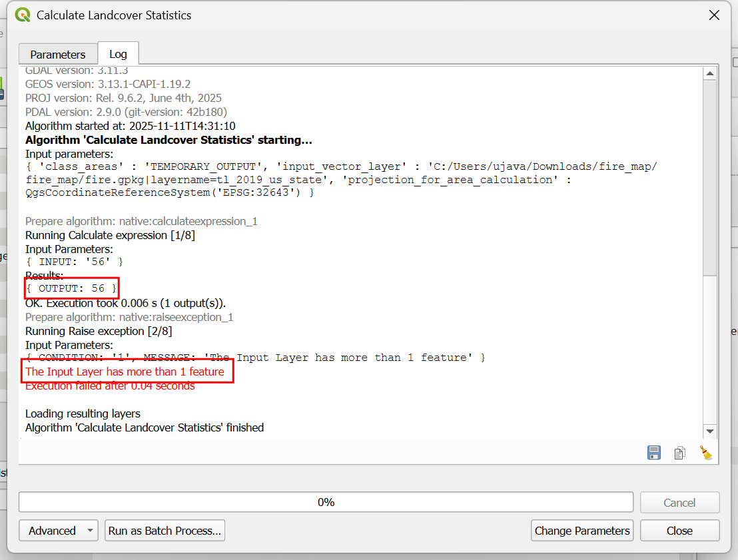Click the Execution failed message line

(x=110, y=386)
